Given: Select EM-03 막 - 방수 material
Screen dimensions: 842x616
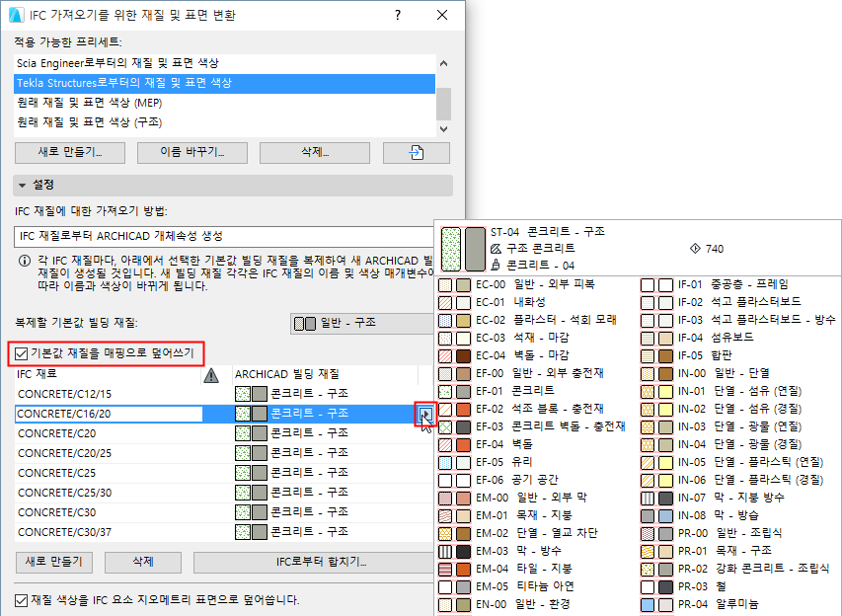Looking at the screenshot, I should point(534,551).
